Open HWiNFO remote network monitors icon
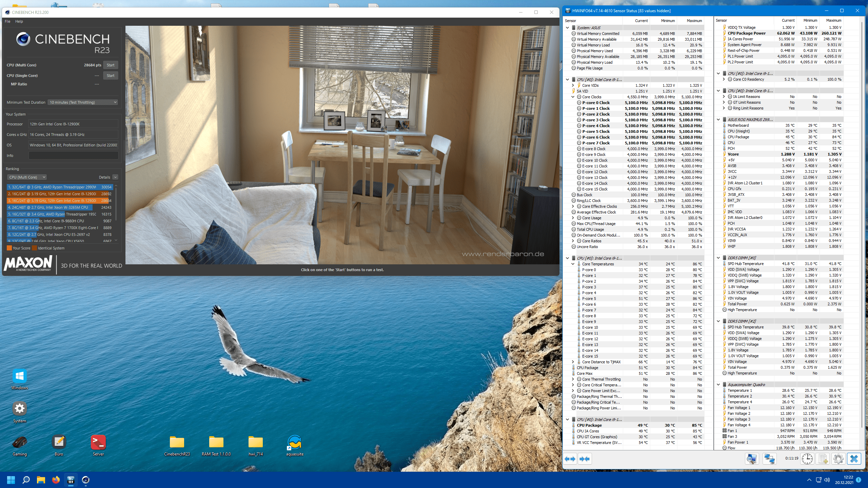 tap(769, 459)
